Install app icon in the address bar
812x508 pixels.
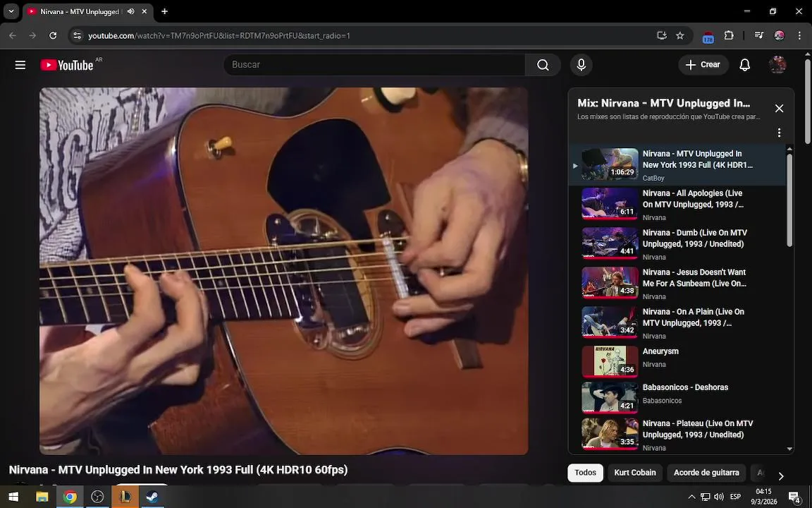[x=661, y=35]
